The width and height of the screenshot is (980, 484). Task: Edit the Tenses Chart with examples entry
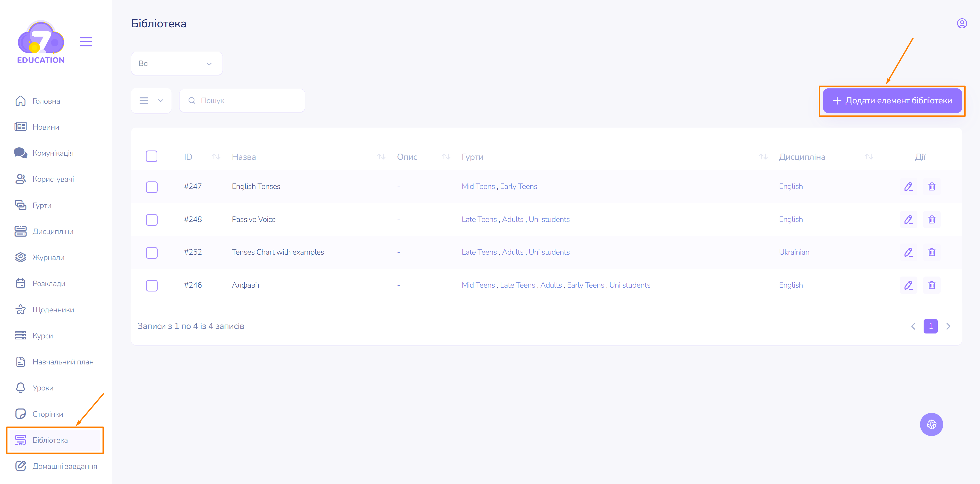click(908, 252)
